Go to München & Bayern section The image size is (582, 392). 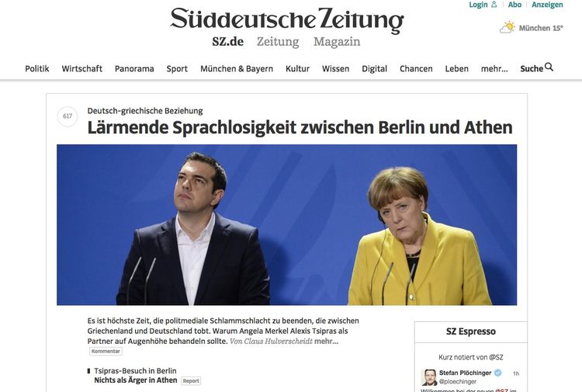click(237, 68)
